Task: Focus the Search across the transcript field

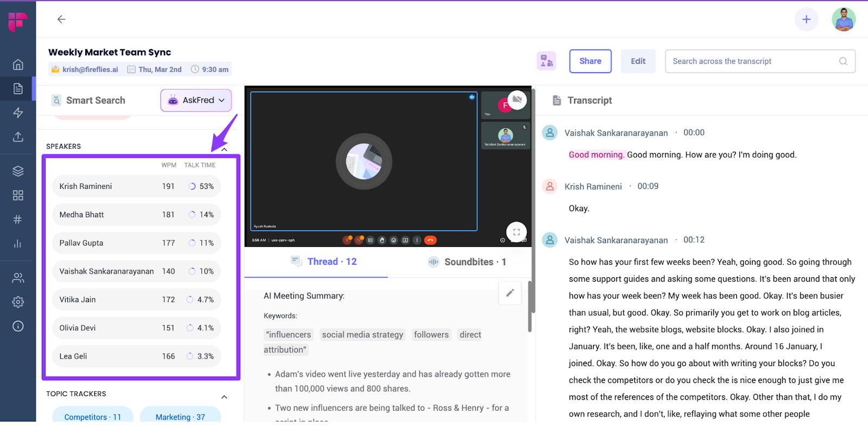Action: [x=760, y=61]
